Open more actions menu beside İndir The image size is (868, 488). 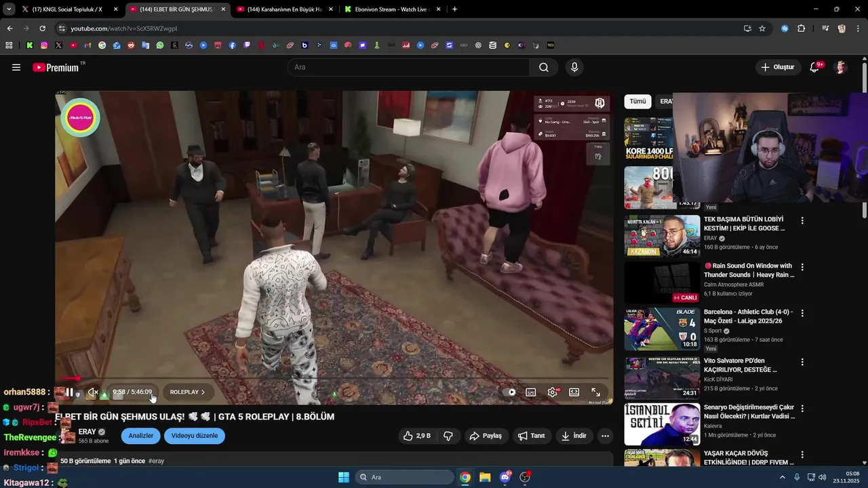[606, 436]
